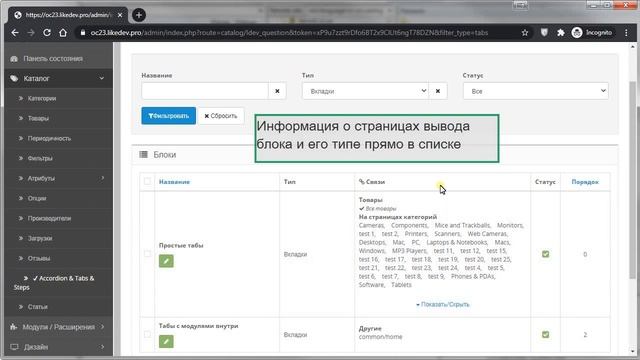Click the Тип column header
Image resolution: width=640 pixels, height=360 pixels.
pos(289,182)
